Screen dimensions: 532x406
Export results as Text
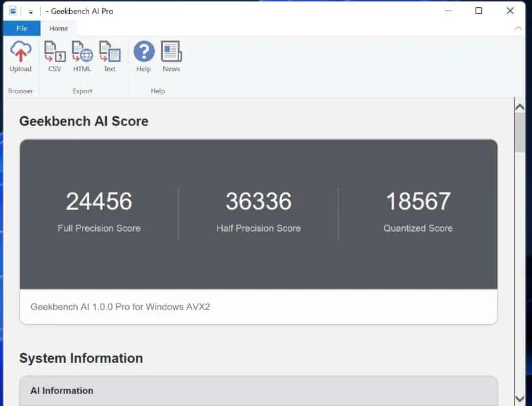(x=110, y=57)
